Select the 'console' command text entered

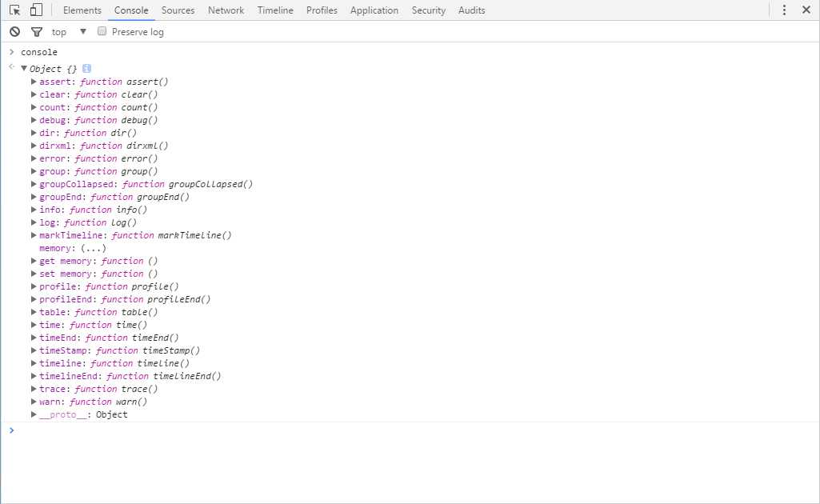[39, 52]
